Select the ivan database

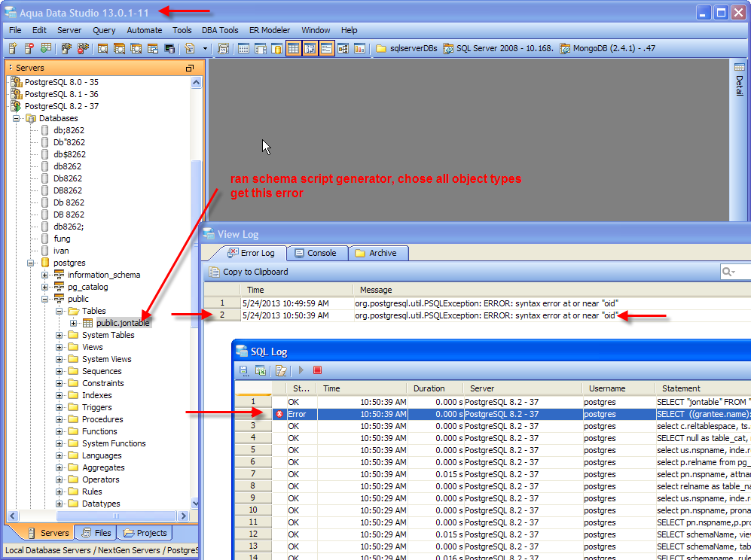point(61,251)
